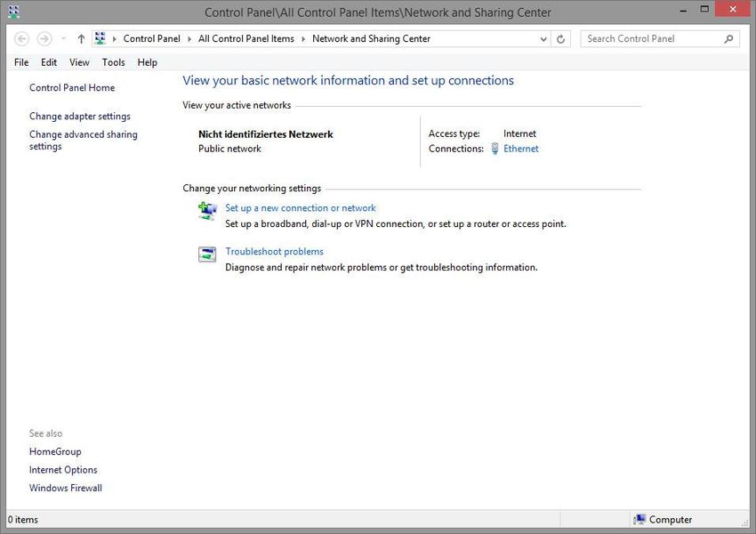Image resolution: width=756 pixels, height=534 pixels.
Task: Expand the chevron after Control Panel breadcrumb
Action: tap(189, 38)
